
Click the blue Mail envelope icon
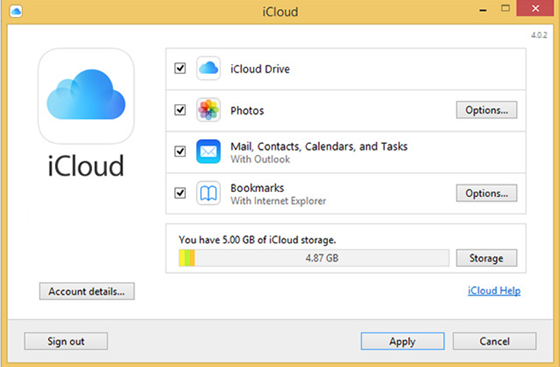click(x=208, y=151)
